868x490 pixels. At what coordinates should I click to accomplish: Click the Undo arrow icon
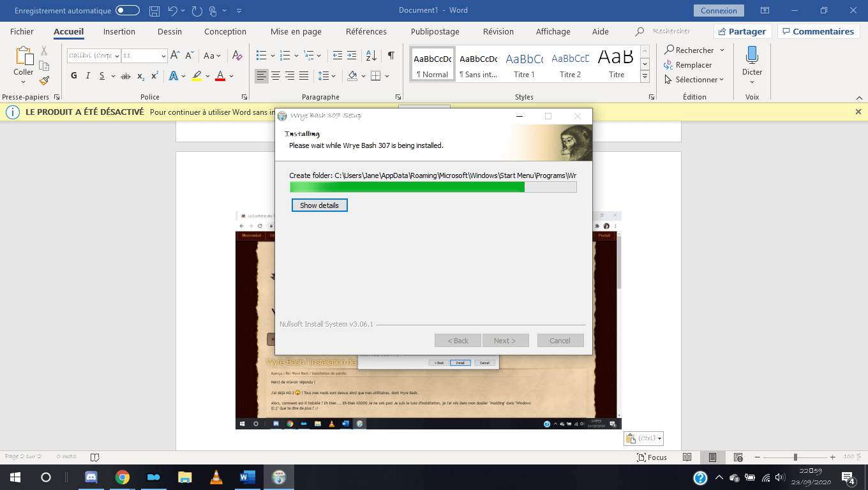[x=172, y=10]
